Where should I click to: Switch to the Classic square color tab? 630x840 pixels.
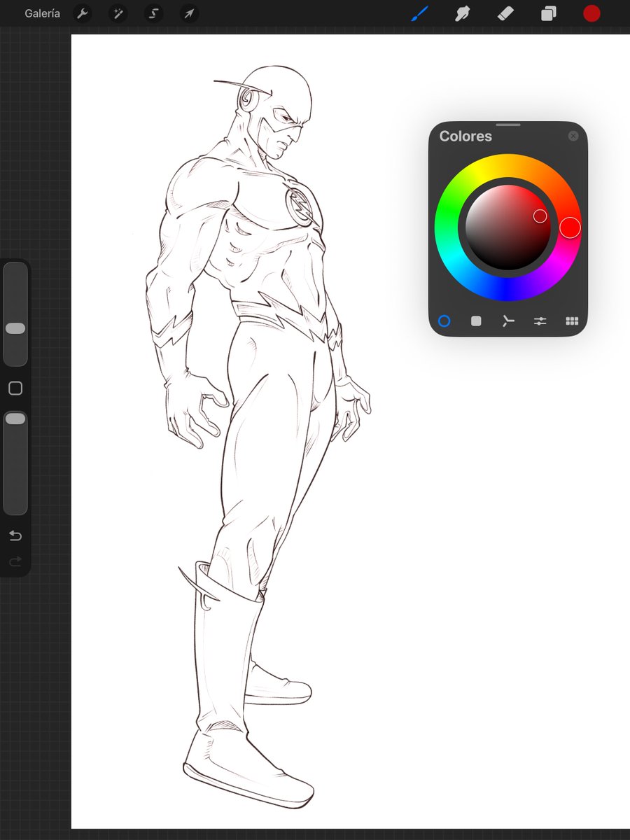pos(476,321)
